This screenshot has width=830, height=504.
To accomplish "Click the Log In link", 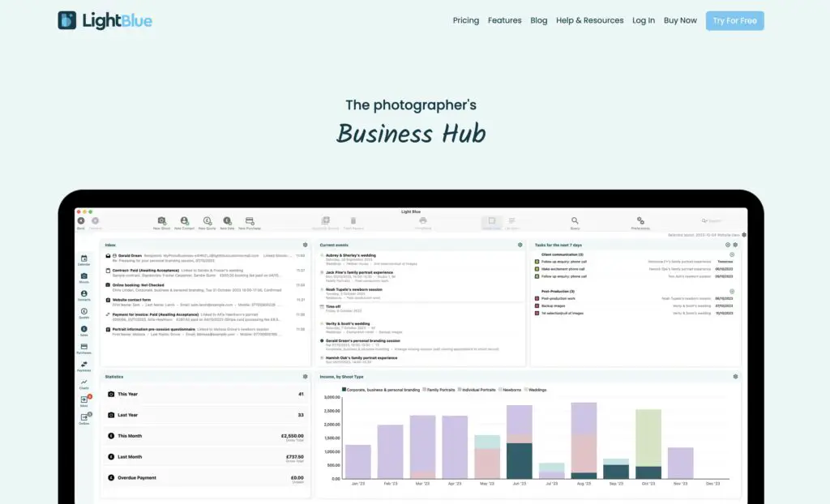I will 644,20.
